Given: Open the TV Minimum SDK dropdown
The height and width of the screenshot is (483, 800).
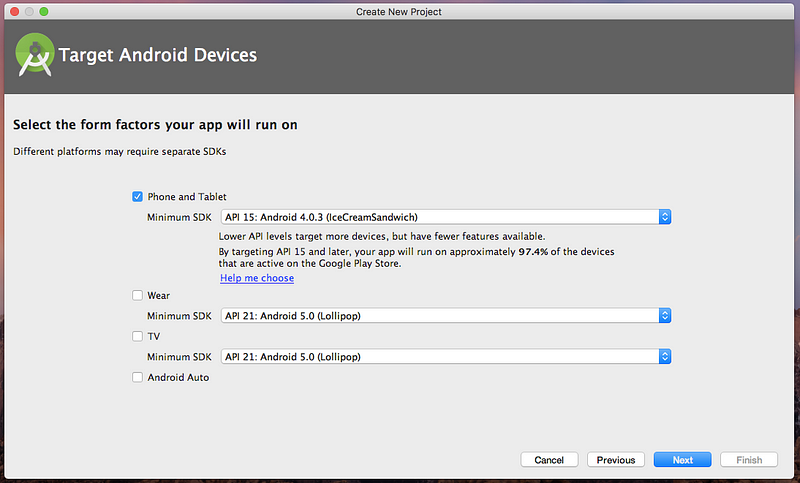Looking at the screenshot, I should click(x=445, y=357).
